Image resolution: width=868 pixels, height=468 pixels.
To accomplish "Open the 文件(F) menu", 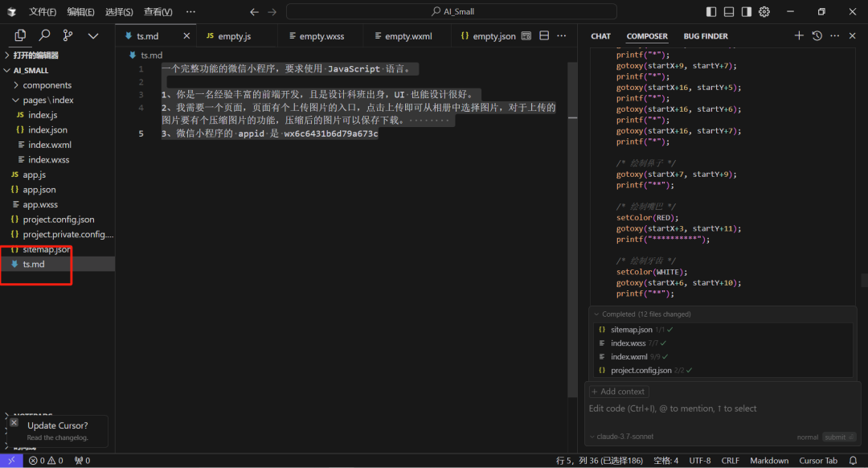I will tap(42, 11).
